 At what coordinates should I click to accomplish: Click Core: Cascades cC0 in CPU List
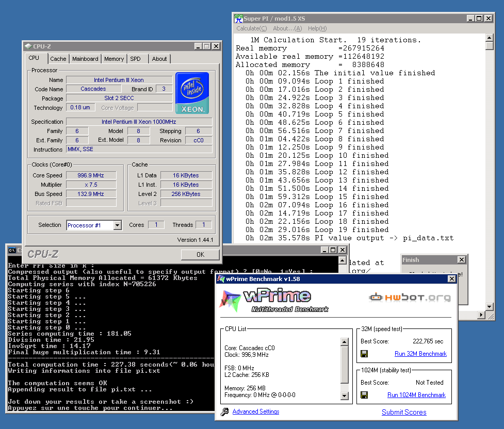250,348
